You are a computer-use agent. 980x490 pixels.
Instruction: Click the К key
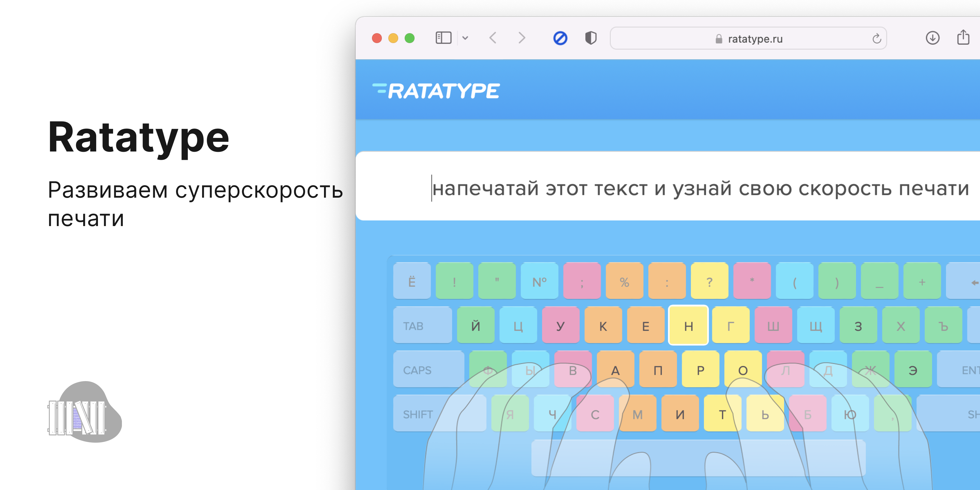click(603, 325)
